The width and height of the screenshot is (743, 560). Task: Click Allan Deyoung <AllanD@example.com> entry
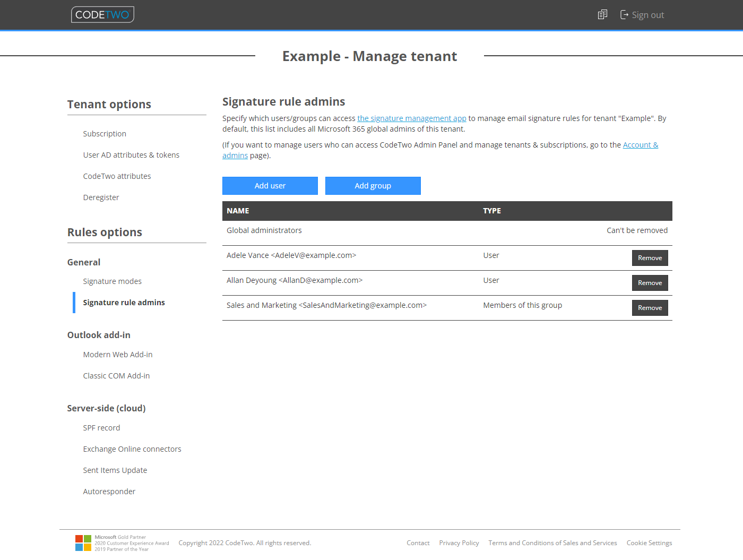295,280
